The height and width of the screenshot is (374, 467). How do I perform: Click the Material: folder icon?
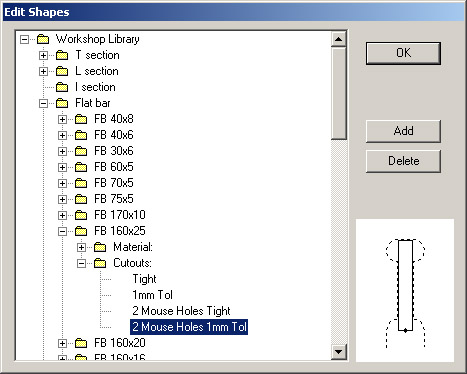(x=100, y=247)
